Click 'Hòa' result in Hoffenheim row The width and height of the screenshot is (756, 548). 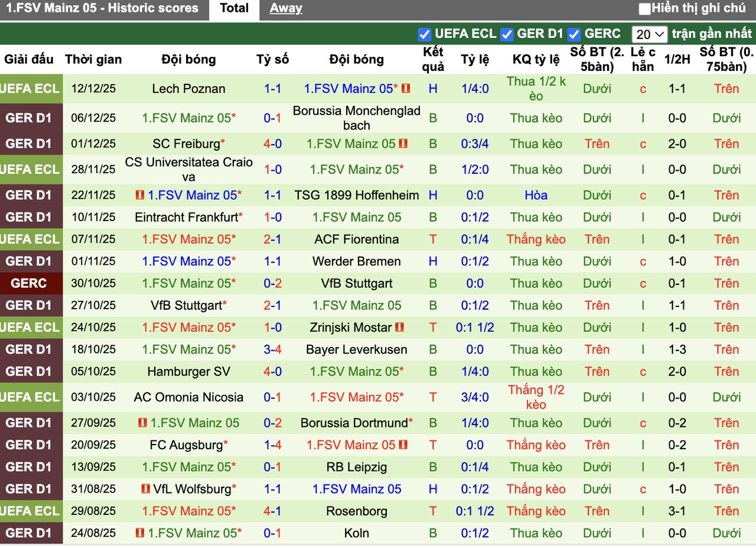[536, 195]
